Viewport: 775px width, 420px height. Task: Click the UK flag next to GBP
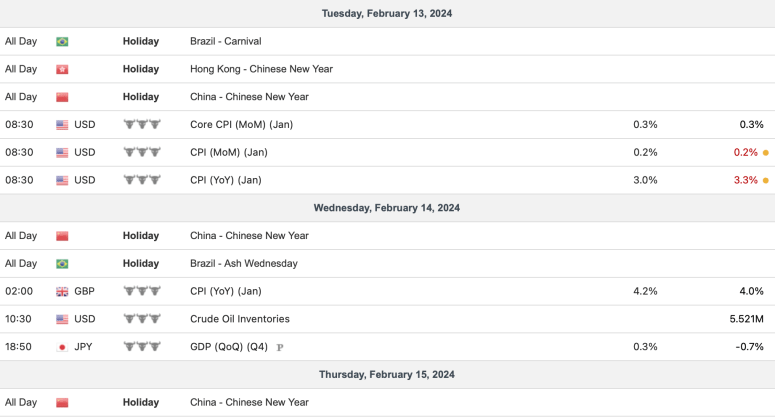click(62, 292)
